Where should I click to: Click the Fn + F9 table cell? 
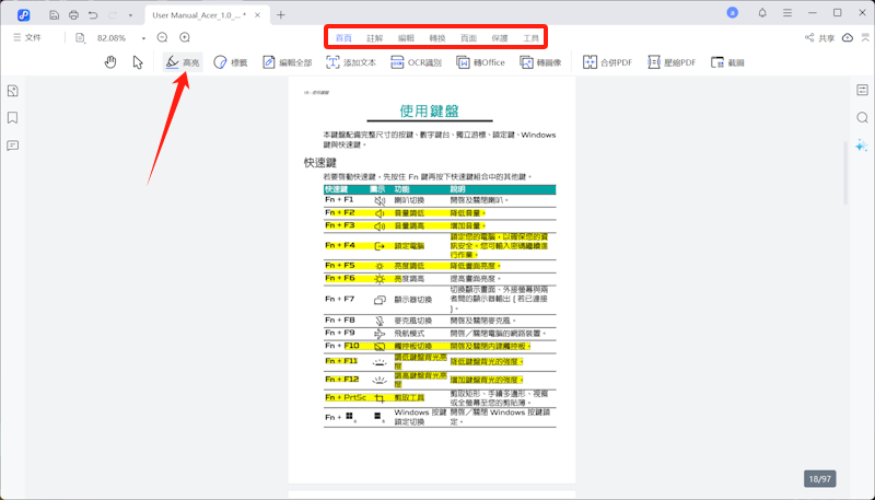tap(340, 333)
